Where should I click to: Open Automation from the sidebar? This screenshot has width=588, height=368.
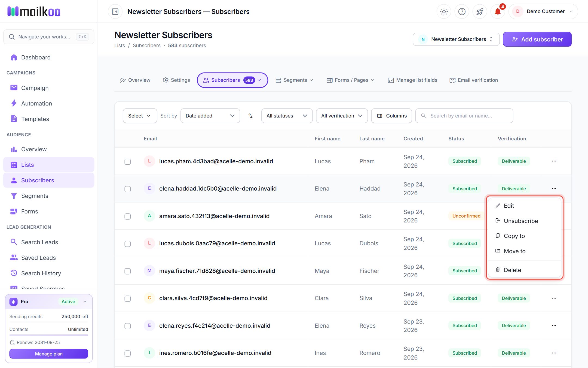coord(49,103)
